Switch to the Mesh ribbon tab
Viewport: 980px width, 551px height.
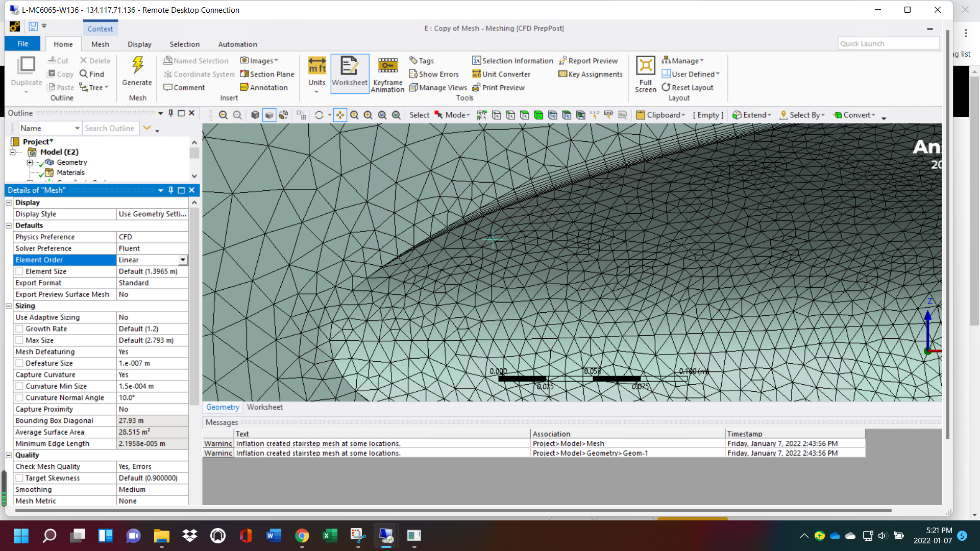tap(100, 44)
